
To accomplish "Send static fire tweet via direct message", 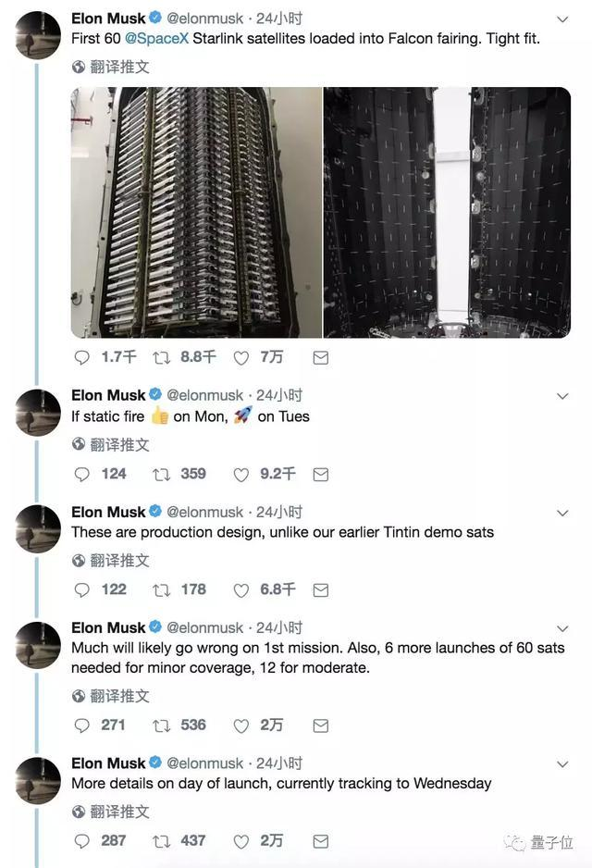I will 320,474.
